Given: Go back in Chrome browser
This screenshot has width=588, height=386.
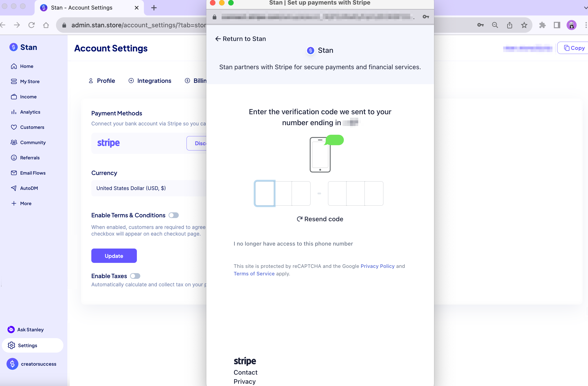Looking at the screenshot, I should click(x=3, y=25).
